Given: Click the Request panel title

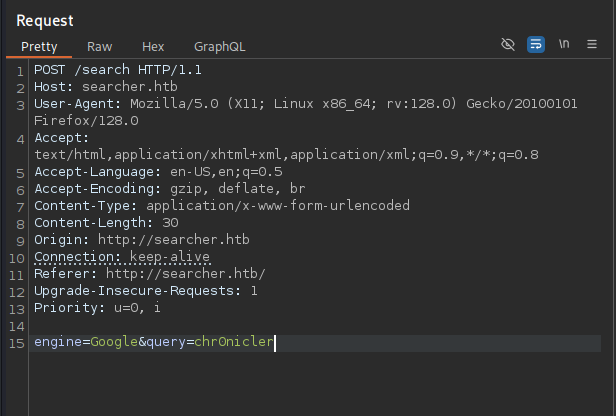Looking at the screenshot, I should 45,21.
